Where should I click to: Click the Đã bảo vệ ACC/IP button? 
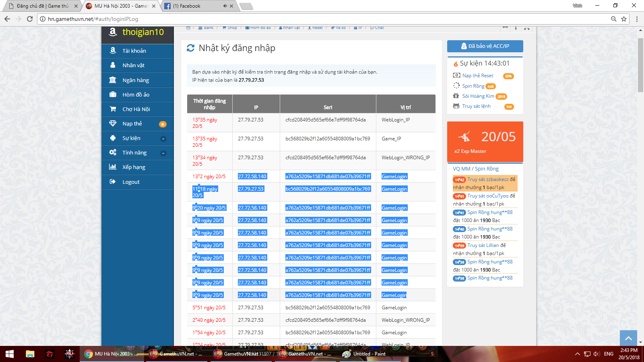click(x=485, y=46)
